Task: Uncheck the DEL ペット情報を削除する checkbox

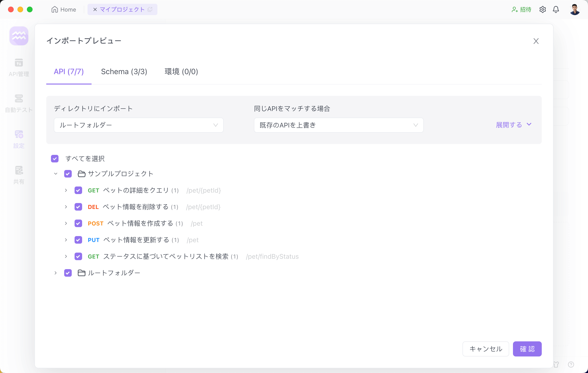Action: pyautogui.click(x=78, y=207)
